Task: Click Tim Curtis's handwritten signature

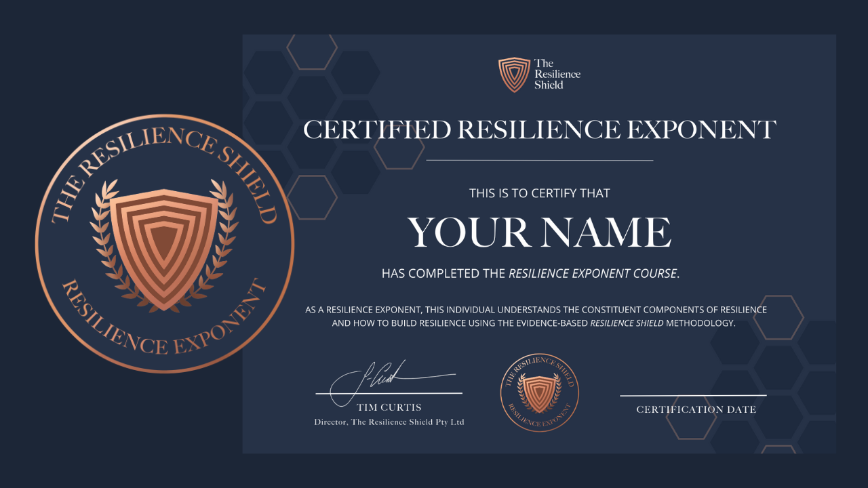Action: pos(393,384)
